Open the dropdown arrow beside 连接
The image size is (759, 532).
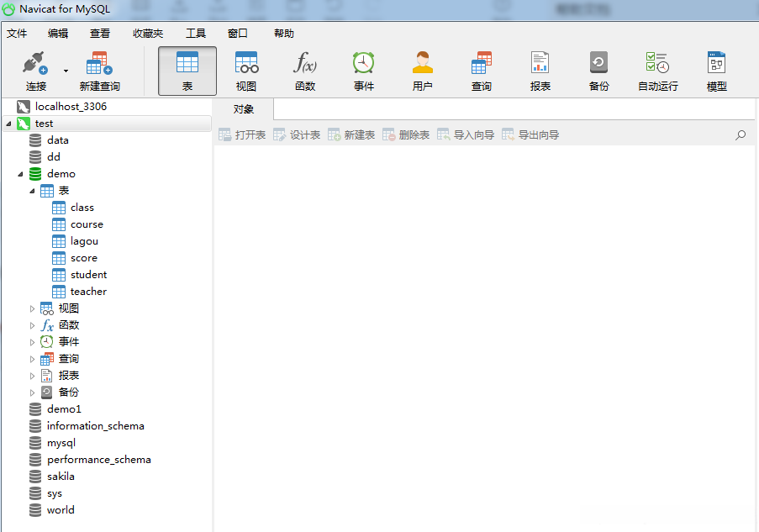pyautogui.click(x=66, y=71)
